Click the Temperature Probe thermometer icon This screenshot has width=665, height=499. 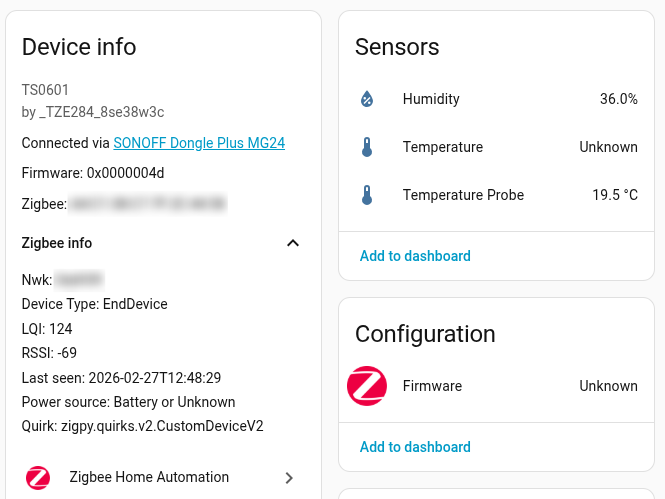tap(367, 195)
